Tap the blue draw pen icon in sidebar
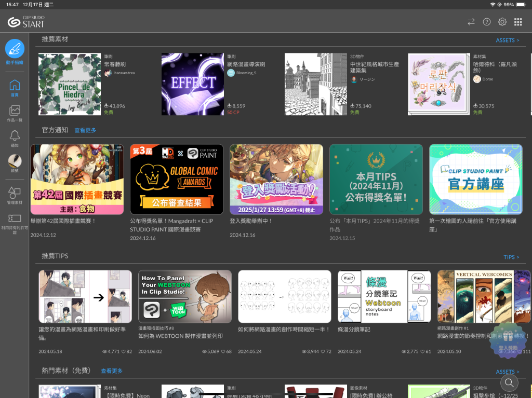 15,49
